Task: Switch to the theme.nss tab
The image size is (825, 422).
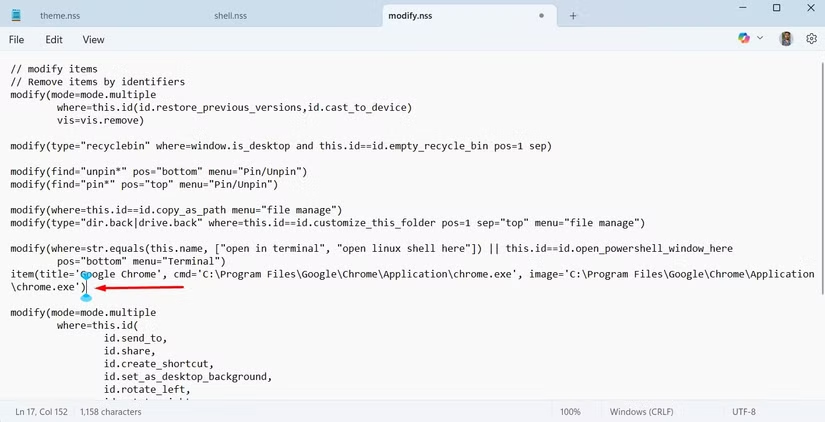Action: pyautogui.click(x=60, y=16)
